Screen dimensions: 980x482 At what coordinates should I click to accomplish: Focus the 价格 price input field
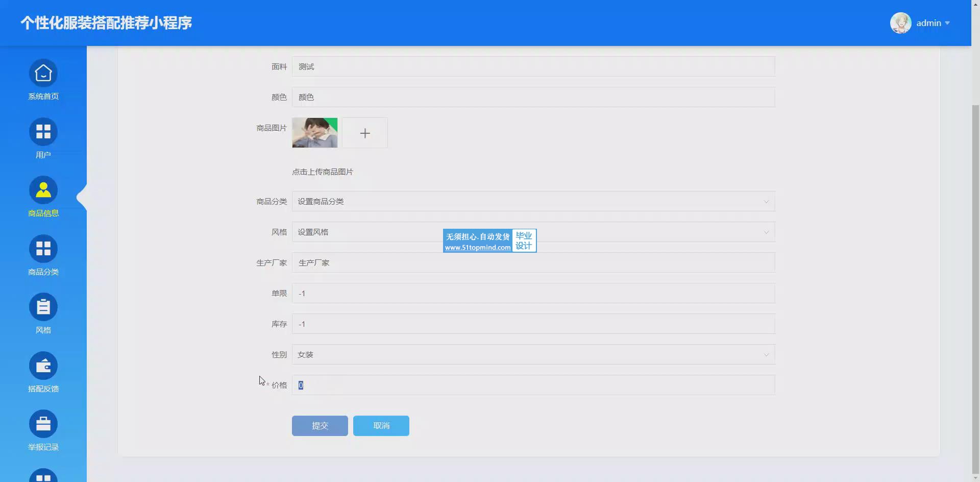click(x=533, y=385)
